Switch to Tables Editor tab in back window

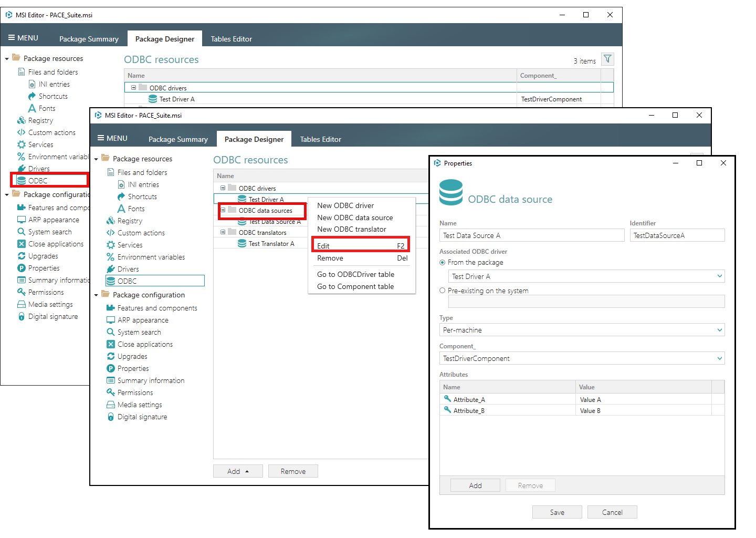232,39
